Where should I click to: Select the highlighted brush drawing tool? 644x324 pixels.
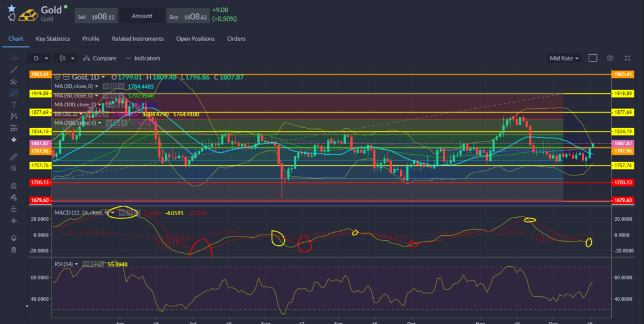[x=14, y=93]
